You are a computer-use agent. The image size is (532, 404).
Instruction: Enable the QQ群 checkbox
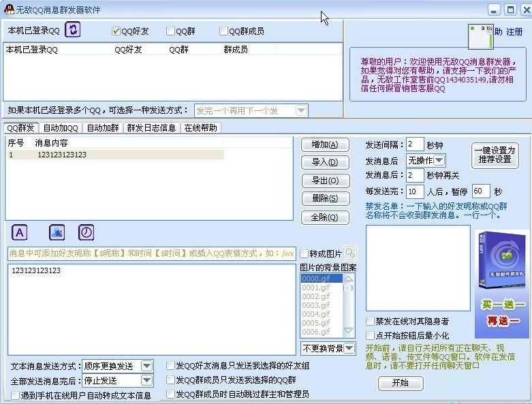click(x=170, y=31)
